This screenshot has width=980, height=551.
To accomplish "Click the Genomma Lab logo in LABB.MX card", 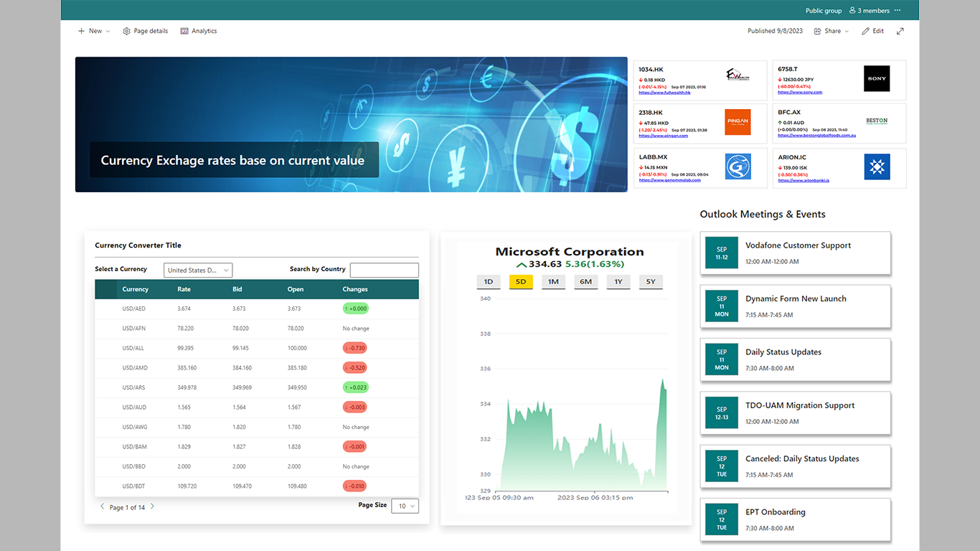I will point(738,166).
